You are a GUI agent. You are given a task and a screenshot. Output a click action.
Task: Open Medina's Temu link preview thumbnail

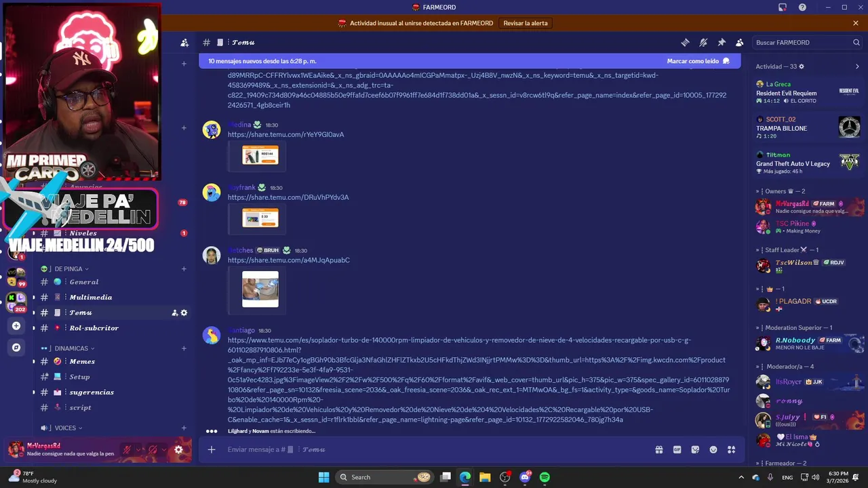point(260,156)
